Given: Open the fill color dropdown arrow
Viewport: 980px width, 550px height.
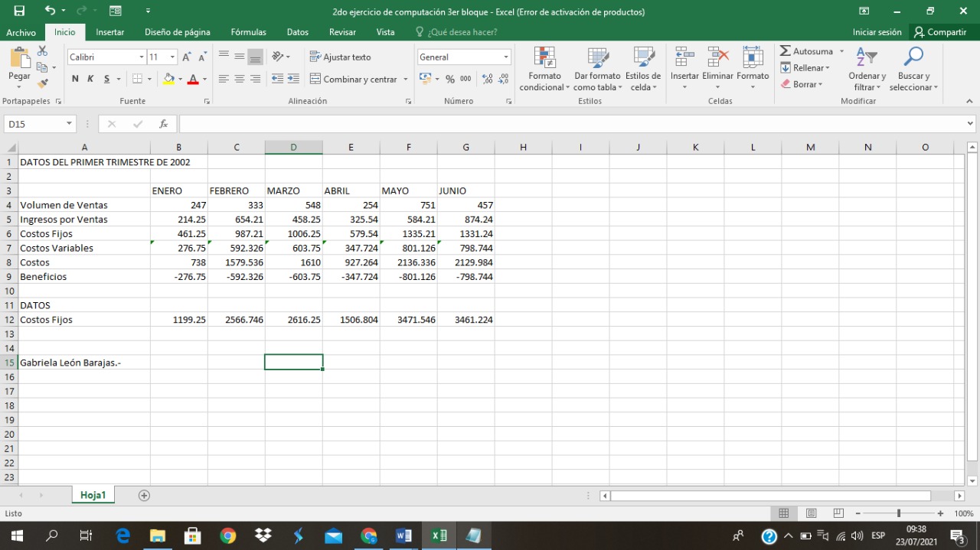Looking at the screenshot, I should (x=180, y=79).
